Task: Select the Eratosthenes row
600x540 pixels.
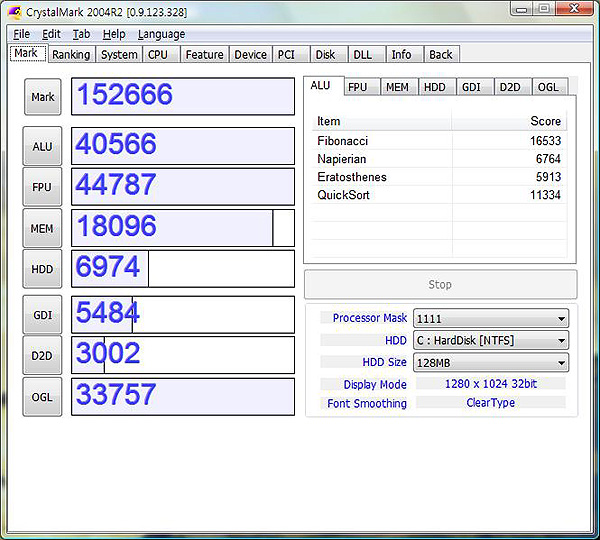Action: click(439, 177)
